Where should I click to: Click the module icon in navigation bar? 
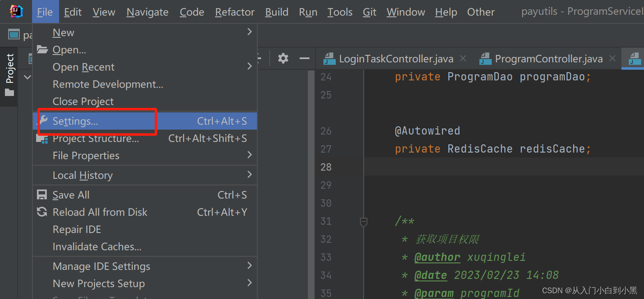coord(14,35)
